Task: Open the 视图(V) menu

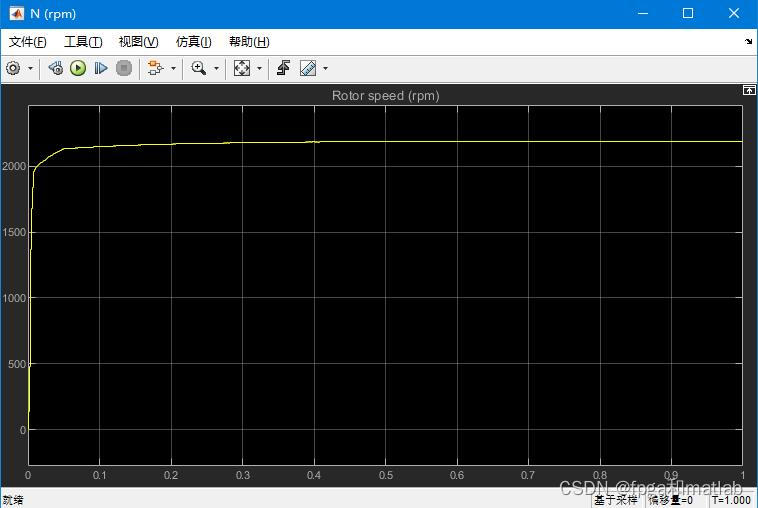Action: tap(139, 42)
